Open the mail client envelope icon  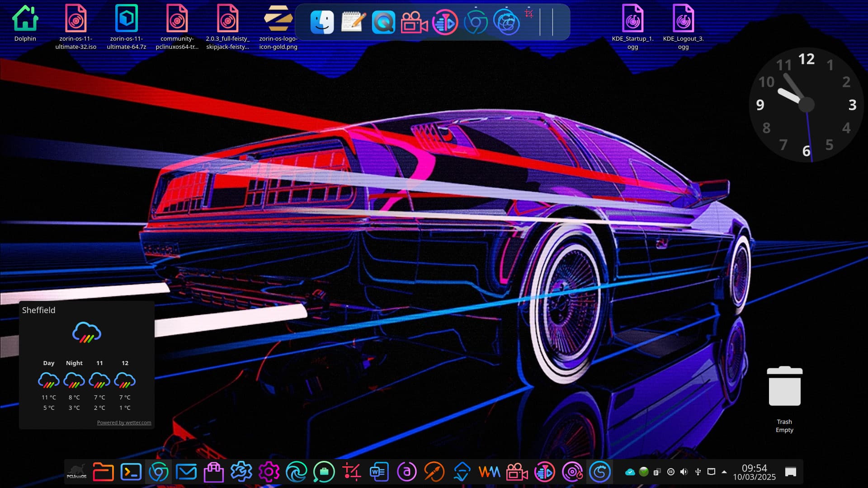pyautogui.click(x=186, y=472)
